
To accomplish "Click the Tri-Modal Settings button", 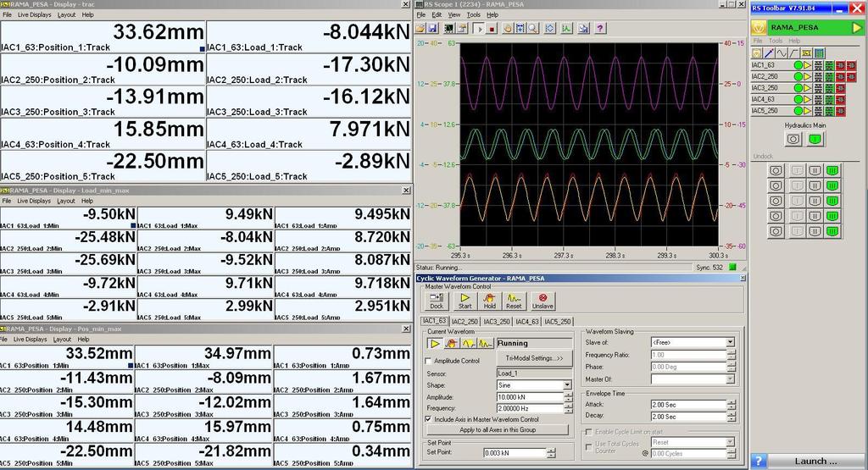I will click(534, 358).
